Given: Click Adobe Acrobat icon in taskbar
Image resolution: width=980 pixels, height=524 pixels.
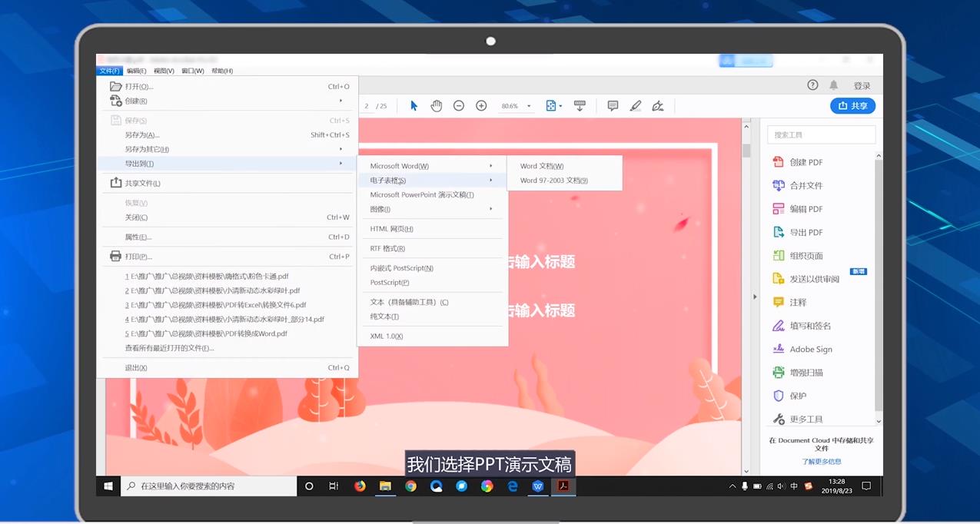Looking at the screenshot, I should point(563,486).
